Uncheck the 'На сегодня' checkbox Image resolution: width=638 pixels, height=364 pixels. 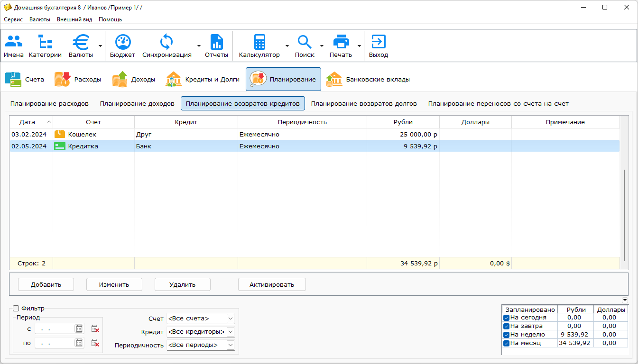pos(507,318)
